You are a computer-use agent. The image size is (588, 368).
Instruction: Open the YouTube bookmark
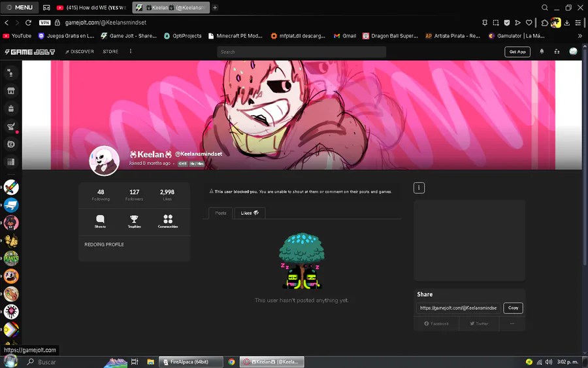click(17, 36)
